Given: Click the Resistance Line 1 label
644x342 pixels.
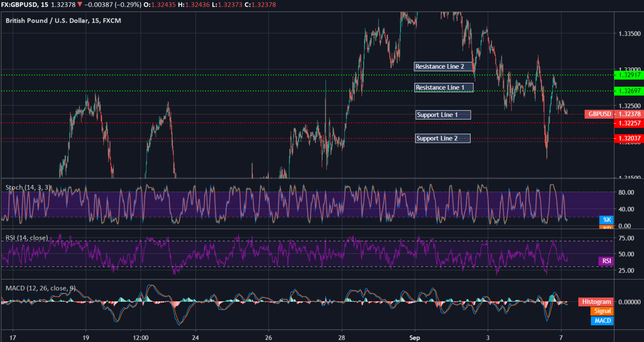Looking at the screenshot, I should [x=444, y=88].
